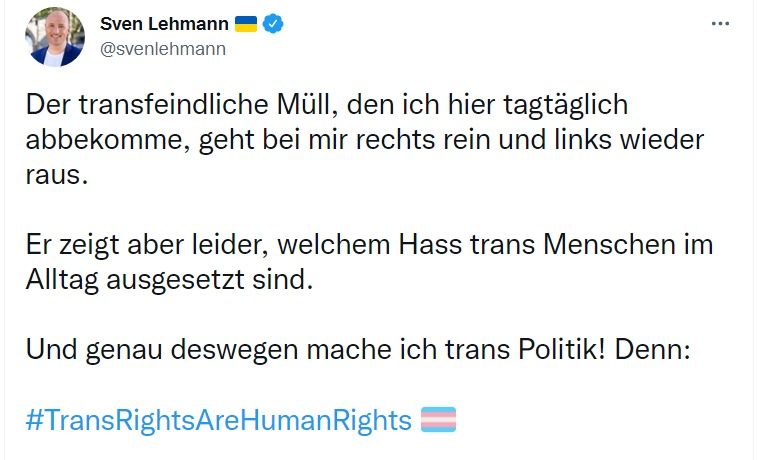
Task: Click the word "raus." ending the first paragraph
Action: (56, 176)
